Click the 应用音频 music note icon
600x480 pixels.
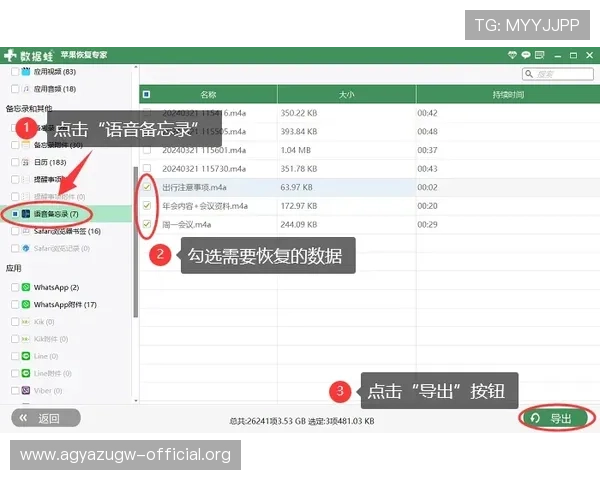click(26, 89)
